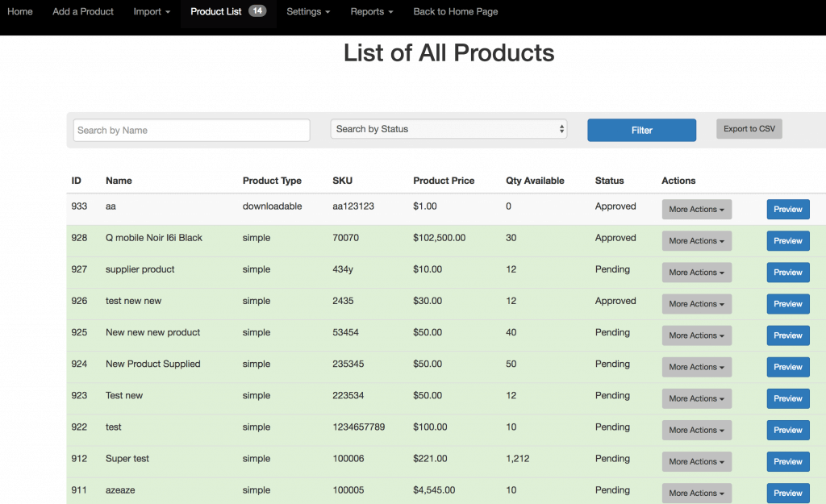Focus the Search by Name field
Viewport: 826px width, 504px height.
192,130
